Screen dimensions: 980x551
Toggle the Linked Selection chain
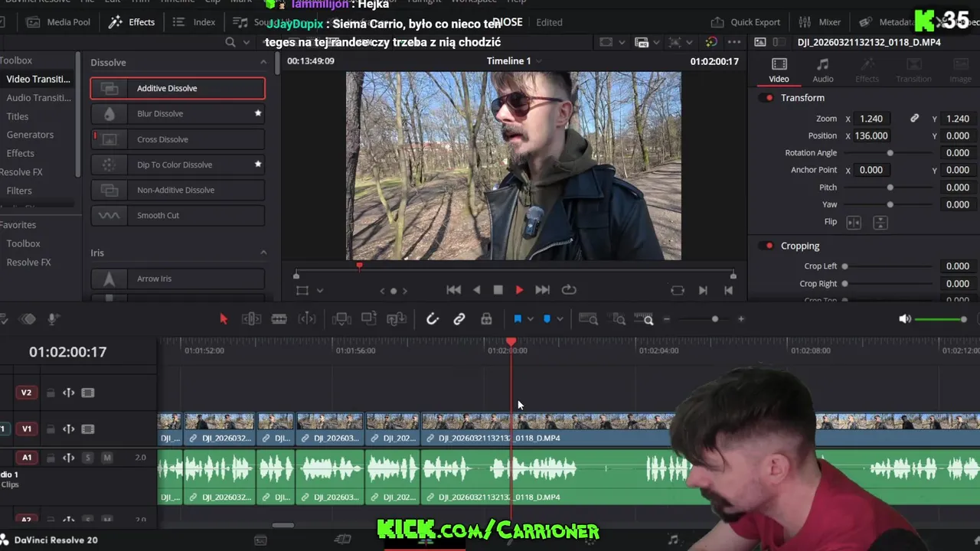point(459,319)
